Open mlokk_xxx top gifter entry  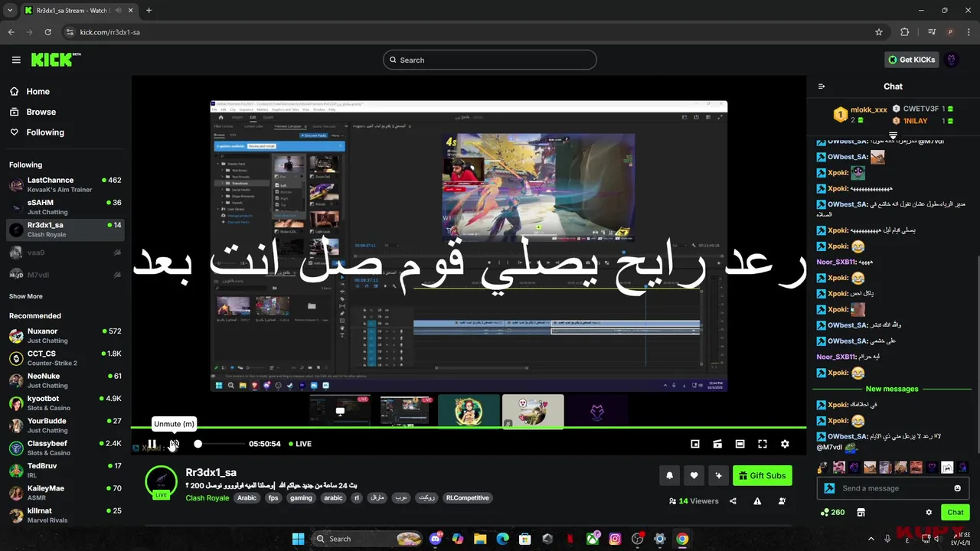click(861, 115)
